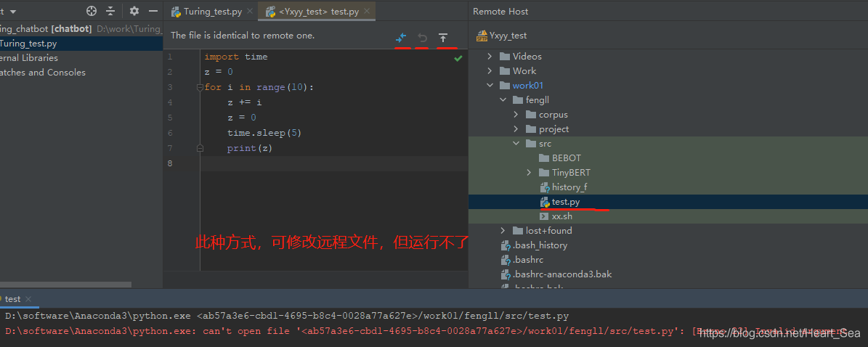Viewport: 868px width, 347px height.
Task: Select Scratches and Consoles node
Action: [x=43, y=72]
